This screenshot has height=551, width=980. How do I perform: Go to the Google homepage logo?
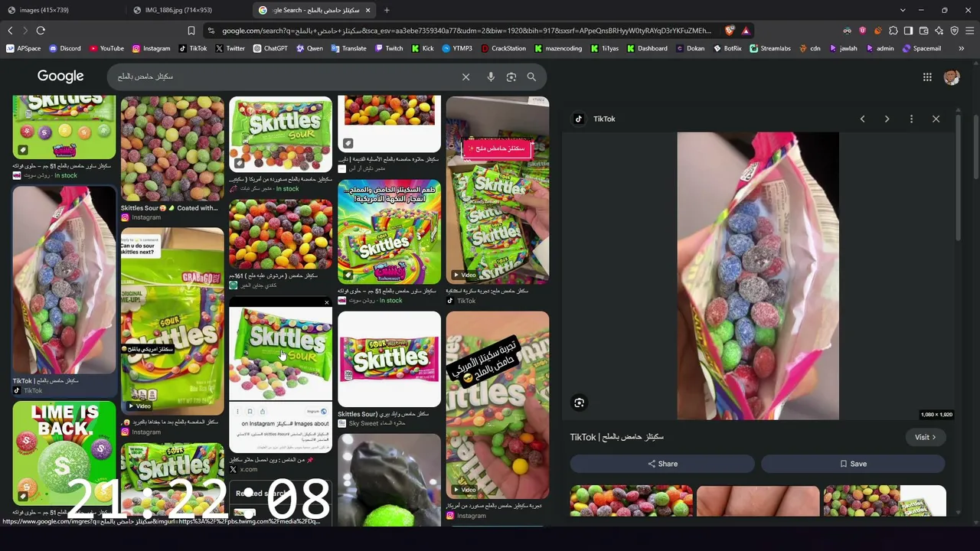coord(60,77)
